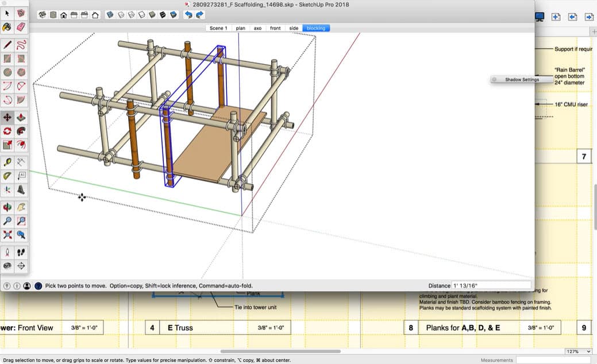The image size is (597, 364).
Task: Set Hidden Line face style
Action: (141, 15)
